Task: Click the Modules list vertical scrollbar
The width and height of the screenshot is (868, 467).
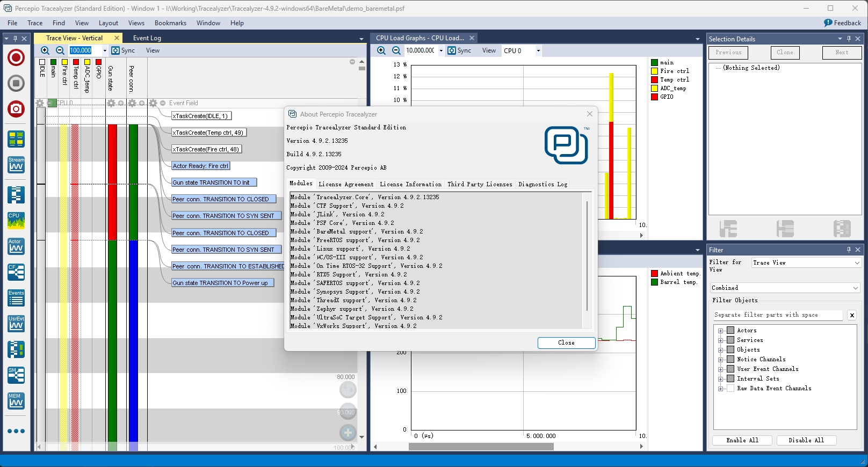Action: tap(587, 256)
